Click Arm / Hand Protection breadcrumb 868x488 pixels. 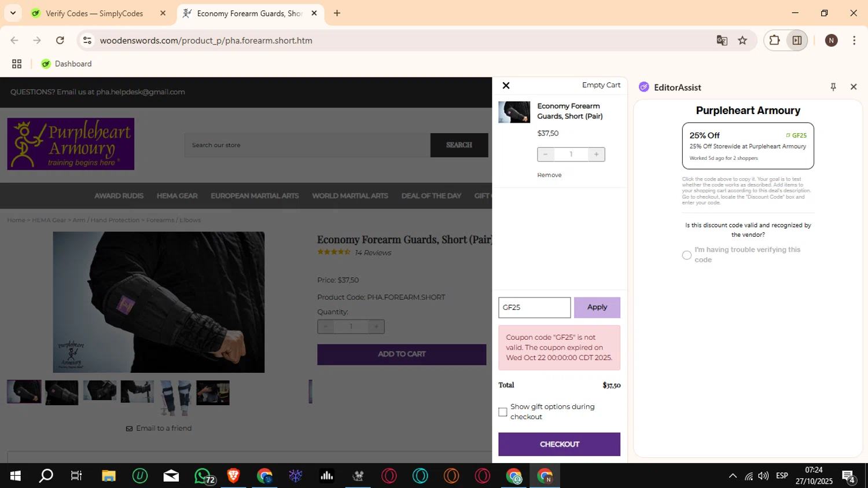[106, 220]
